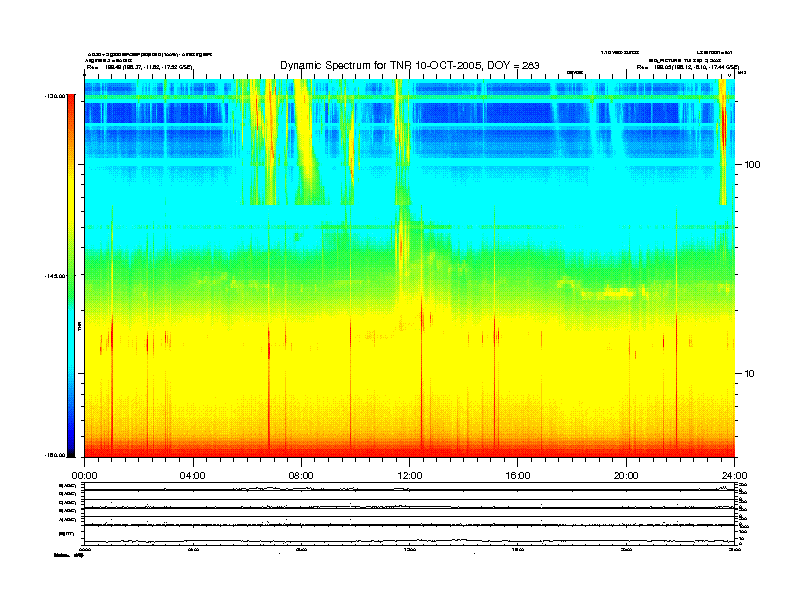Click the "Dynamic Spectrum for TNR 10-OCT-2005" plot title
This screenshot has height=612, width=792.
pyautogui.click(x=410, y=65)
